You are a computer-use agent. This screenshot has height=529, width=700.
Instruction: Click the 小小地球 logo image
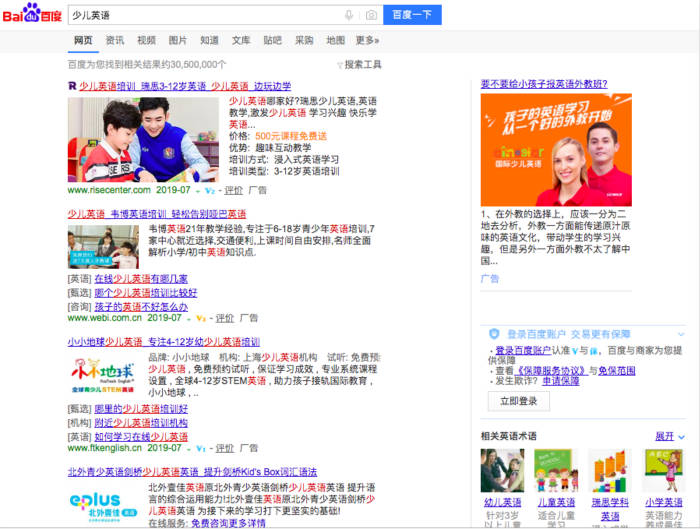pyautogui.click(x=103, y=377)
